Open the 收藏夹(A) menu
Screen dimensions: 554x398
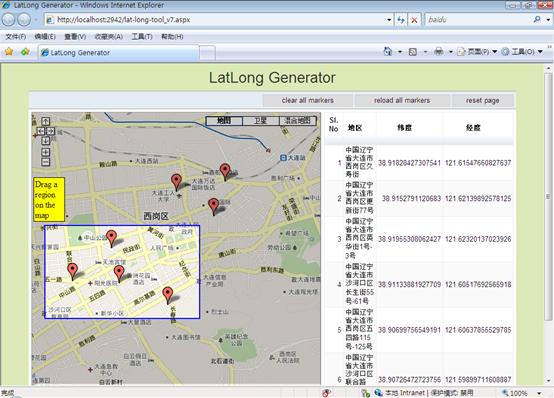coord(108,36)
